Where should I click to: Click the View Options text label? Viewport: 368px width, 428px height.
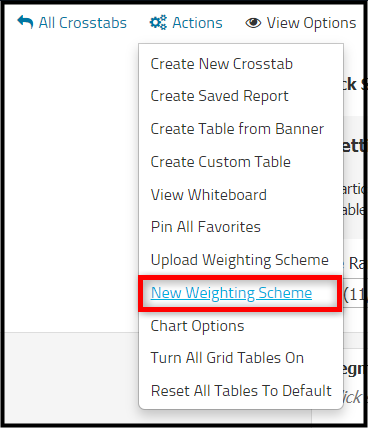pyautogui.click(x=311, y=23)
